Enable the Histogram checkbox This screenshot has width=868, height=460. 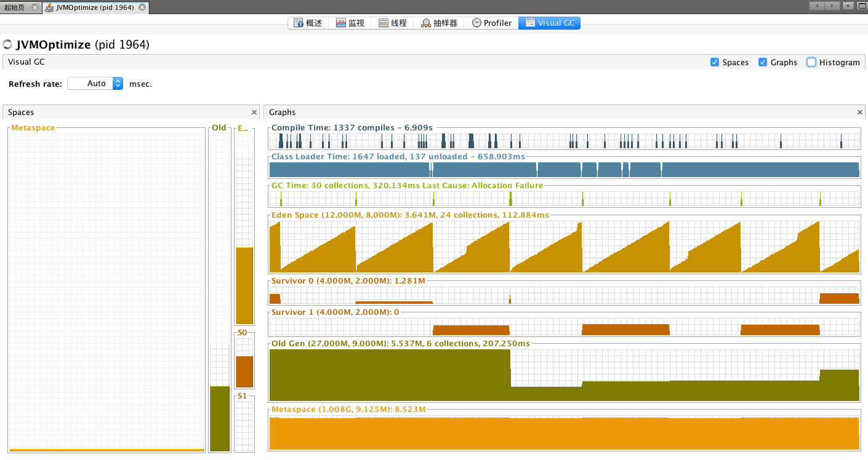click(x=811, y=62)
